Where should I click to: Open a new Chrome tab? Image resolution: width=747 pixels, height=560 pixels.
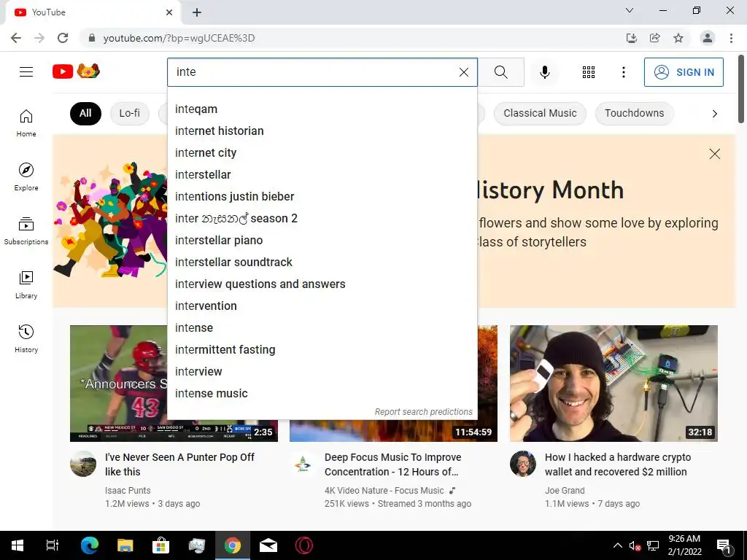[x=197, y=12]
